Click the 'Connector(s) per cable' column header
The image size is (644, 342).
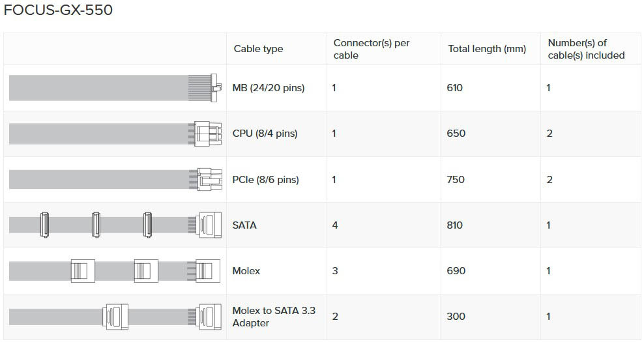click(371, 49)
